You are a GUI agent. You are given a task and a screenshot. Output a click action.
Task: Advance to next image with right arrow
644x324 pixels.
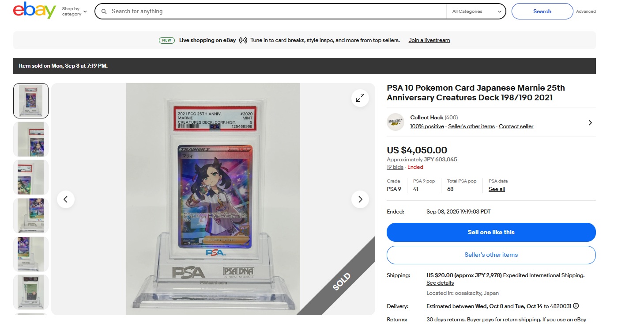click(360, 199)
